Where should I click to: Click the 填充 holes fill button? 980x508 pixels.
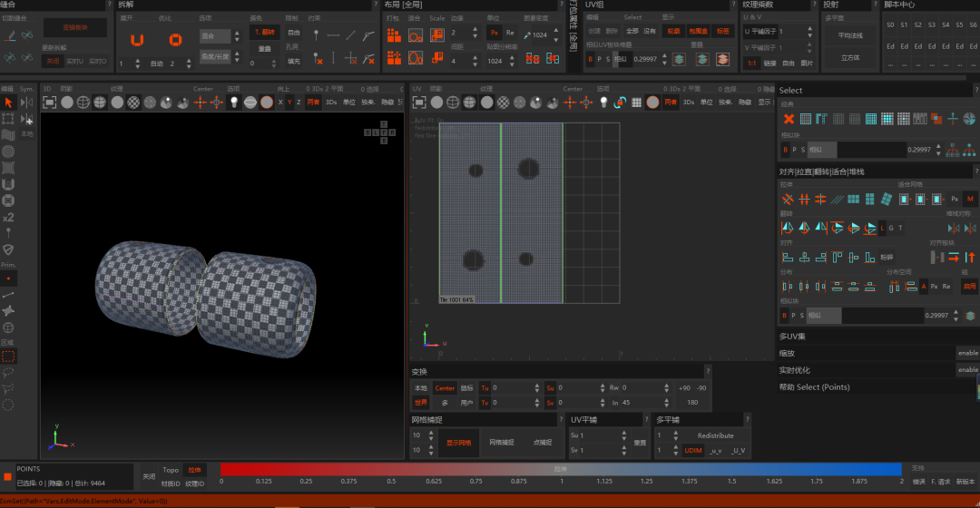point(294,62)
